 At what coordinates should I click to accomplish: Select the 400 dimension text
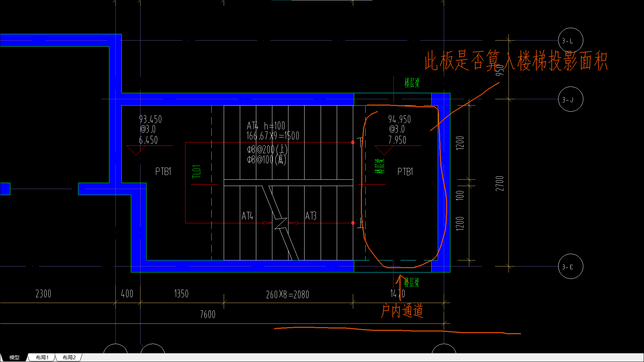pos(127,294)
